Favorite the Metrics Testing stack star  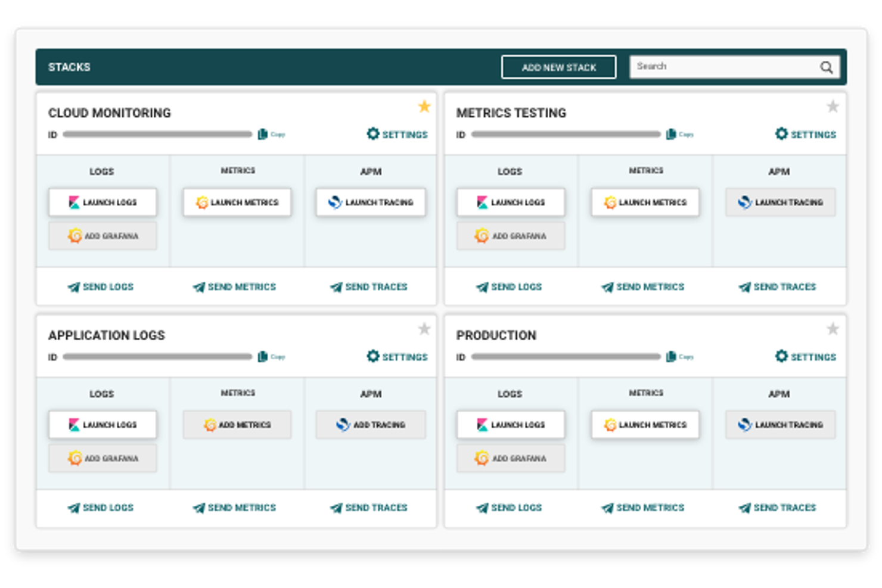point(833,106)
